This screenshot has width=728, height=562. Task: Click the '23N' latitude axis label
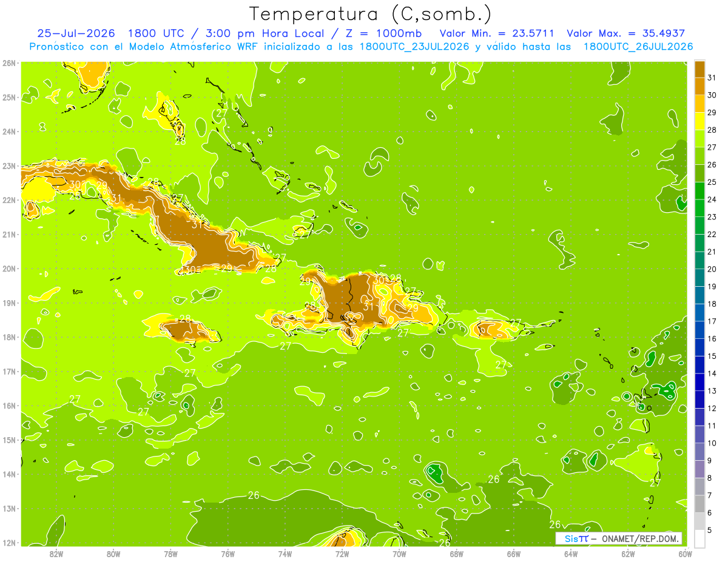click(9, 166)
